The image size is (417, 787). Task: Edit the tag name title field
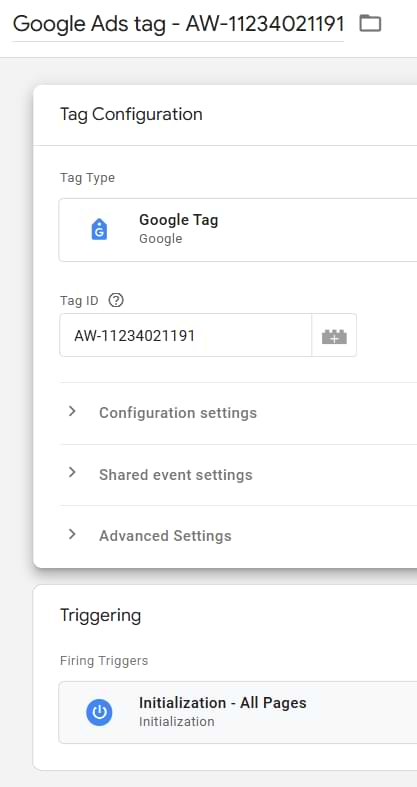(x=178, y=24)
